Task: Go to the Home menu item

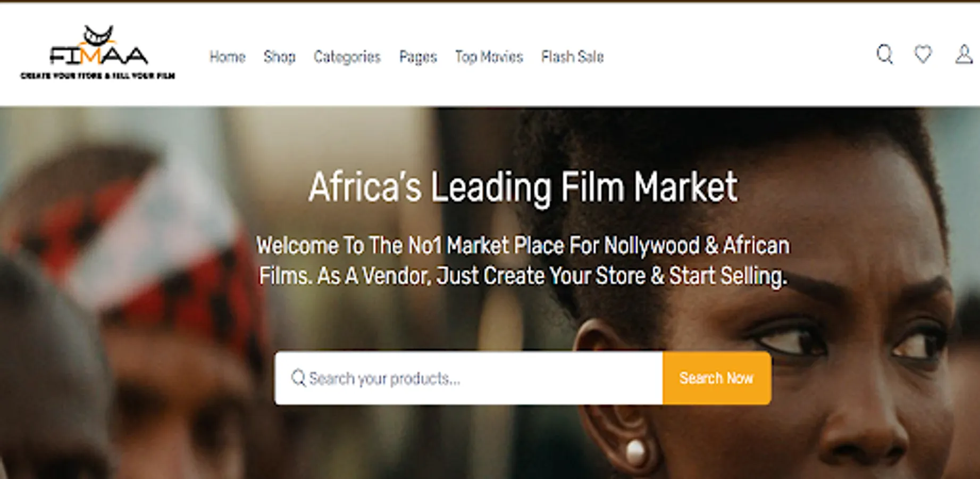Action: tap(227, 56)
